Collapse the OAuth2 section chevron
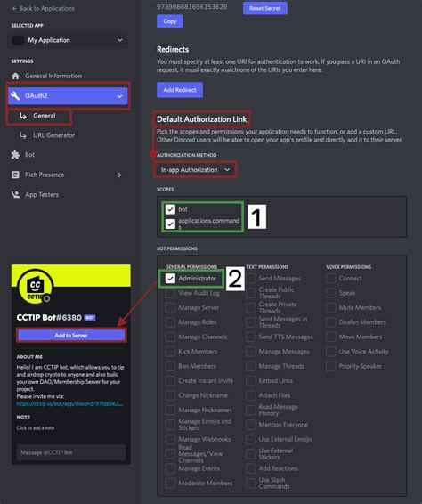422x504 pixels. 119,96
